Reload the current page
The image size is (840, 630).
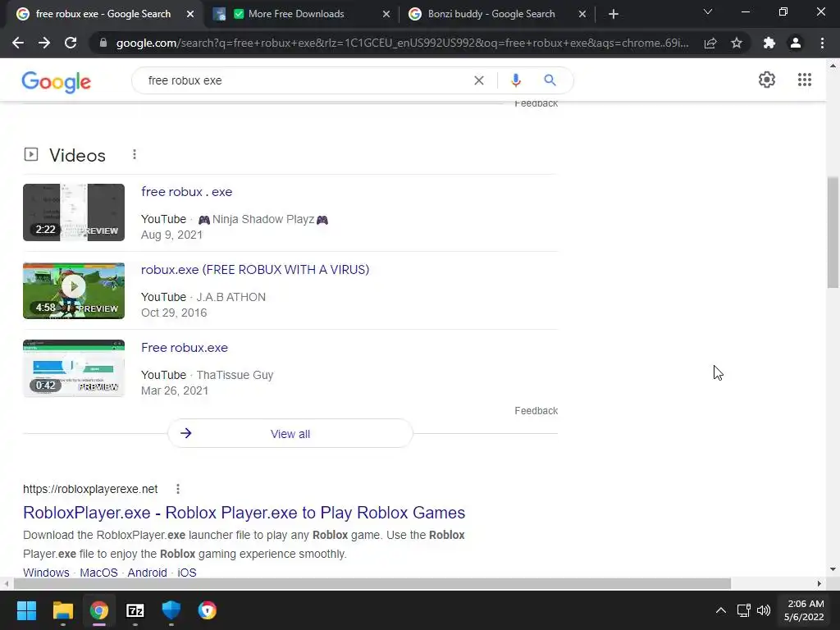(71, 43)
